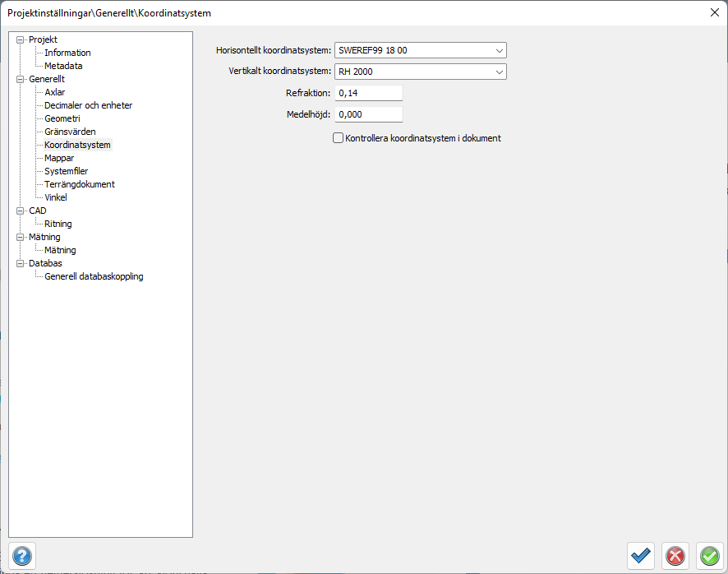Collapse the Projekt tree node
The width and height of the screenshot is (728, 574).
coord(21,39)
